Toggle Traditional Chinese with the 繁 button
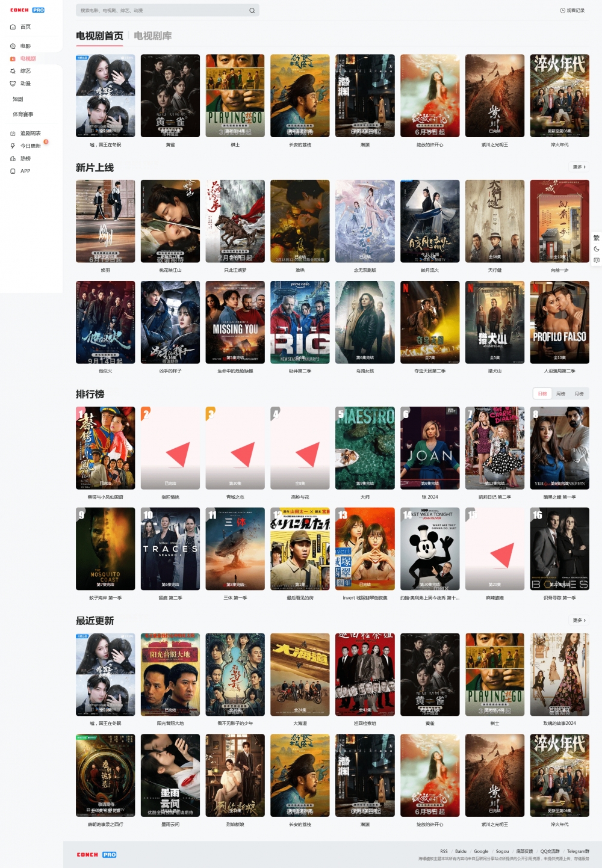The image size is (602, 868). (x=596, y=238)
